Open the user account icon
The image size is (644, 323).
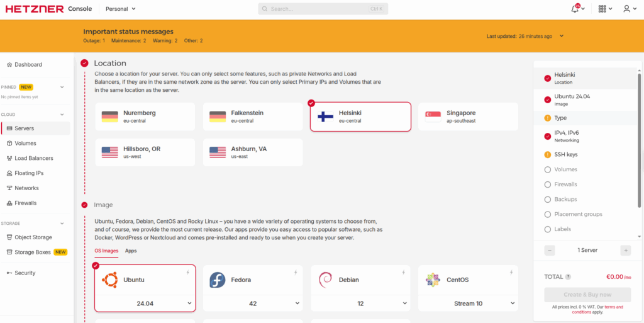tap(627, 9)
